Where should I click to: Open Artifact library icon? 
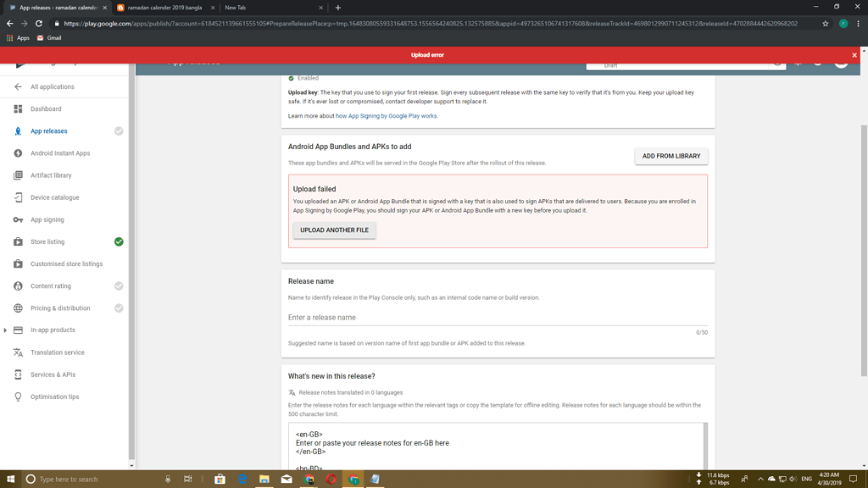tap(19, 175)
